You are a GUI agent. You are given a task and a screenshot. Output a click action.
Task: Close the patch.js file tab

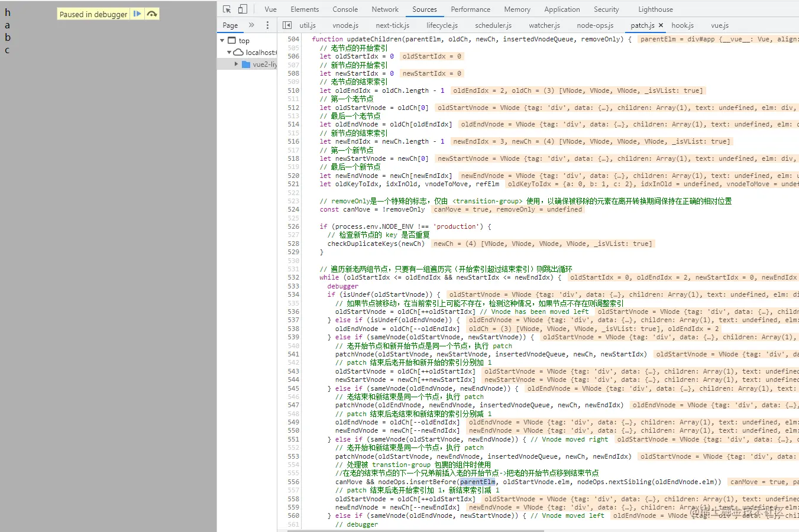click(661, 25)
